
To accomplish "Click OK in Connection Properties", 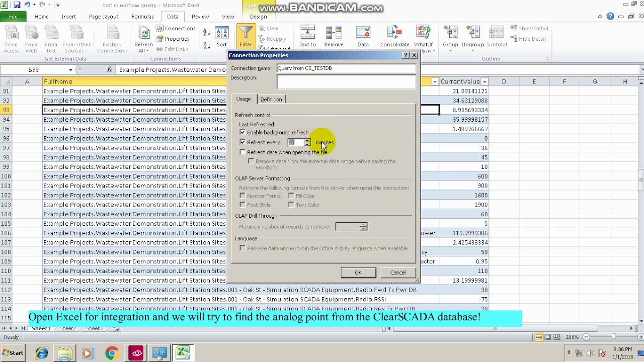I will [358, 273].
